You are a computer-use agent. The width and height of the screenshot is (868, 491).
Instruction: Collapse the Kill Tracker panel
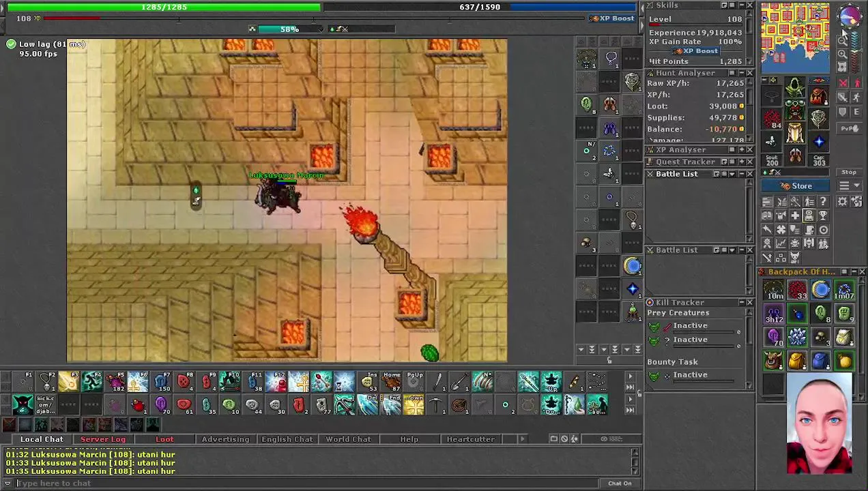pyautogui.click(x=740, y=303)
